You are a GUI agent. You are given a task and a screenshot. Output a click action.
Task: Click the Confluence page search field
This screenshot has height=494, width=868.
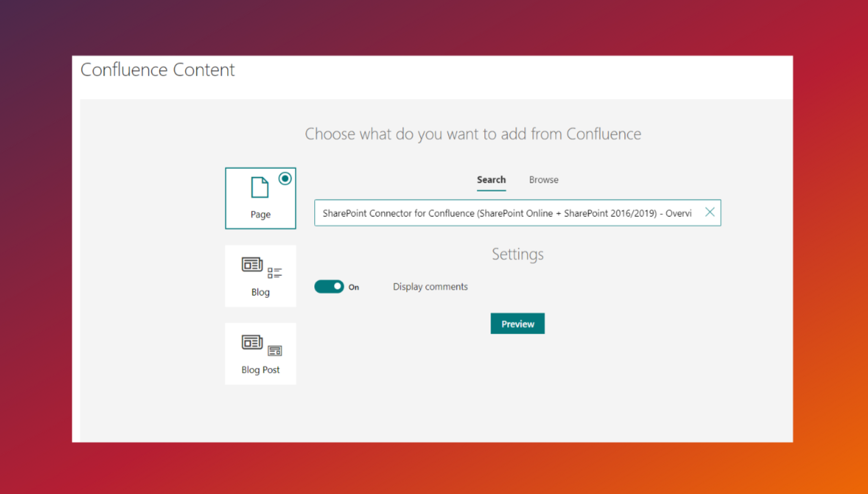click(517, 213)
